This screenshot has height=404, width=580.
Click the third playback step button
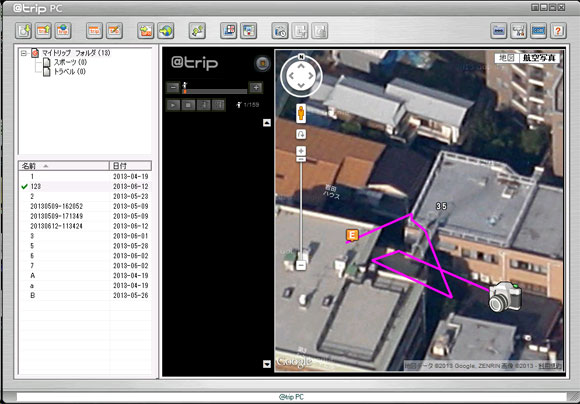point(203,105)
